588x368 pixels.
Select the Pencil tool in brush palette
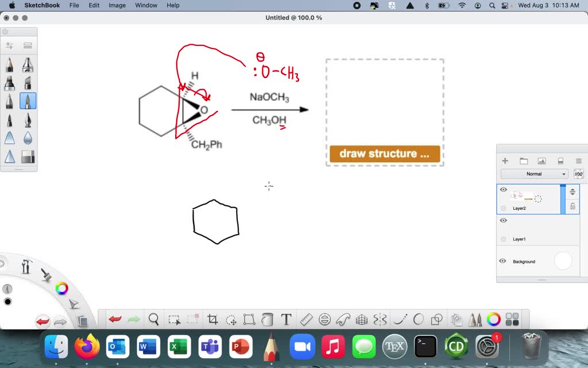click(x=10, y=65)
